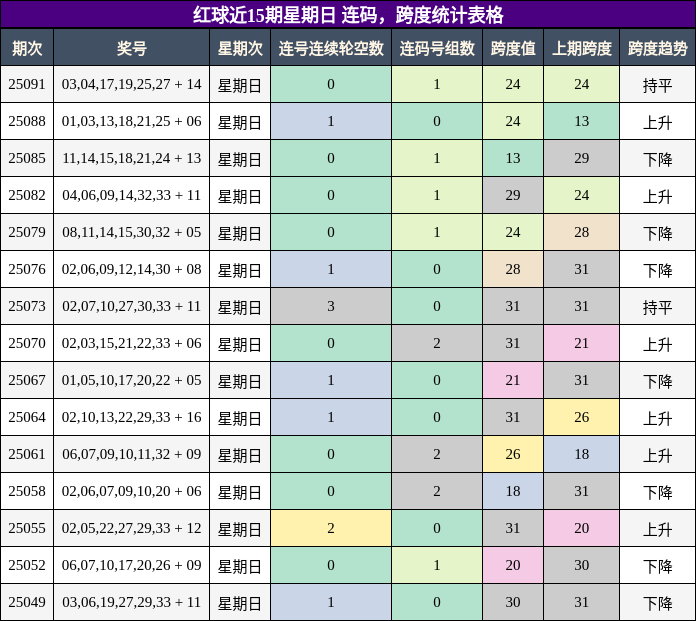Image resolution: width=696 pixels, height=621 pixels.
Task: Click winning numbers 02,03,15,21,22,33 + 06
Action: click(131, 343)
